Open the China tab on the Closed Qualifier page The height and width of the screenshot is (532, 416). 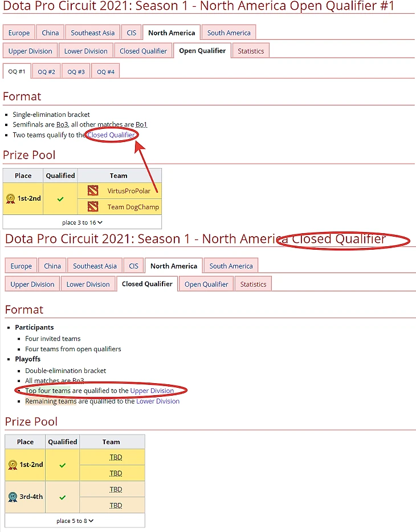[x=52, y=266]
